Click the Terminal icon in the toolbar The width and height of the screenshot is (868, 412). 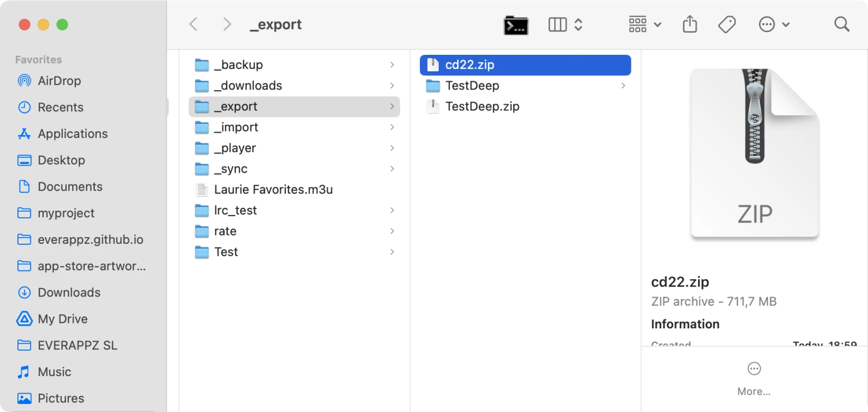(515, 25)
